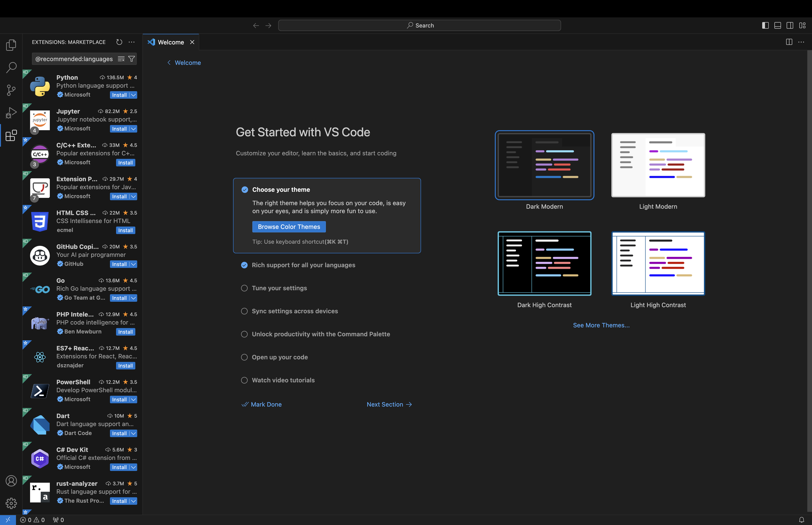
Task: Open notifications bell in status bar
Action: (801, 520)
